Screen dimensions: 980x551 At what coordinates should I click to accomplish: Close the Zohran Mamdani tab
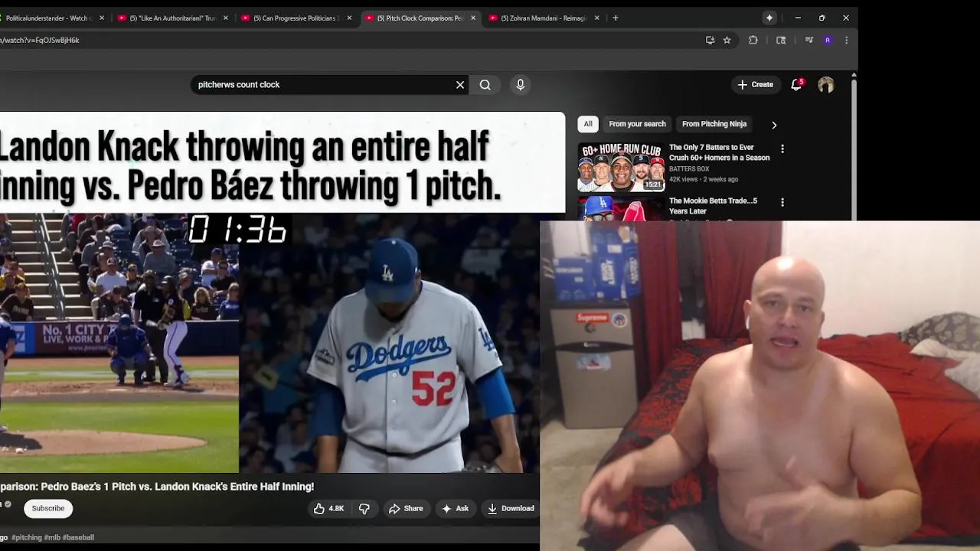[597, 18]
